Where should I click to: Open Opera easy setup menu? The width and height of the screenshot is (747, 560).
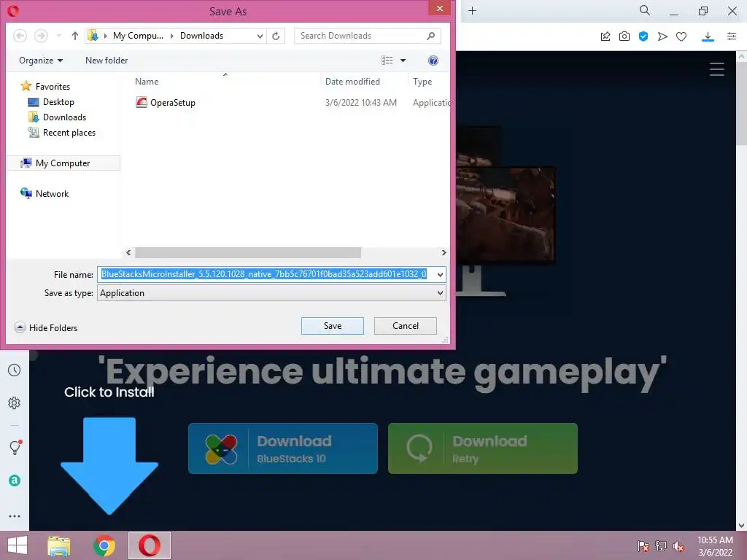click(x=732, y=36)
